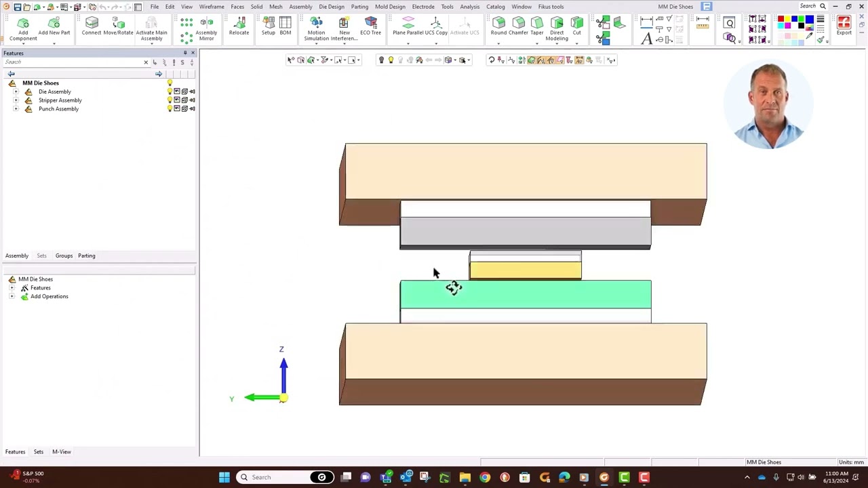868x488 pixels.
Task: Click the New Interference tool
Action: click(344, 28)
